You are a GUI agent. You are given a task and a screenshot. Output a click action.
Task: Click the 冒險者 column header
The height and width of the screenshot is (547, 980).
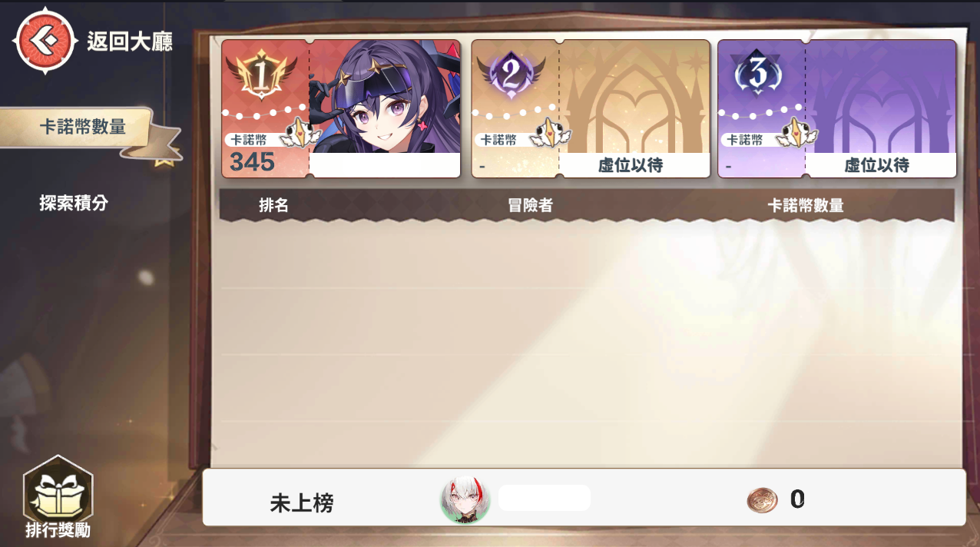(531, 205)
